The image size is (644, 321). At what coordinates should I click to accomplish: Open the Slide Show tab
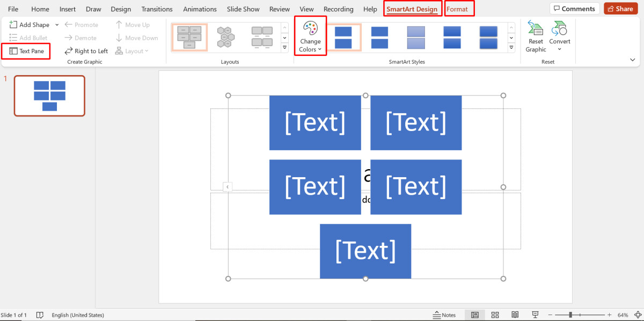(244, 9)
